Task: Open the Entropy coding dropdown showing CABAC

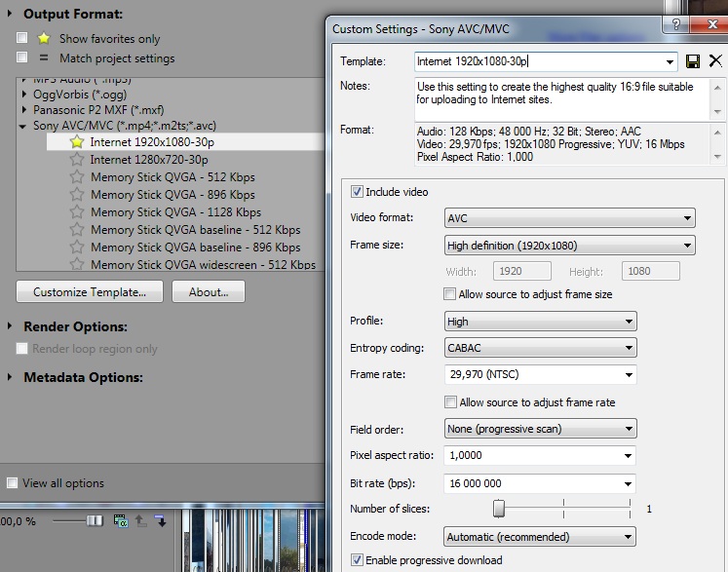Action: click(x=541, y=348)
